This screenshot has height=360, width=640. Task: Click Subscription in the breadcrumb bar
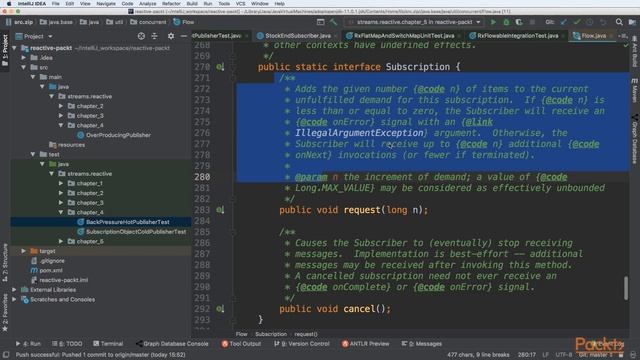coord(271,334)
